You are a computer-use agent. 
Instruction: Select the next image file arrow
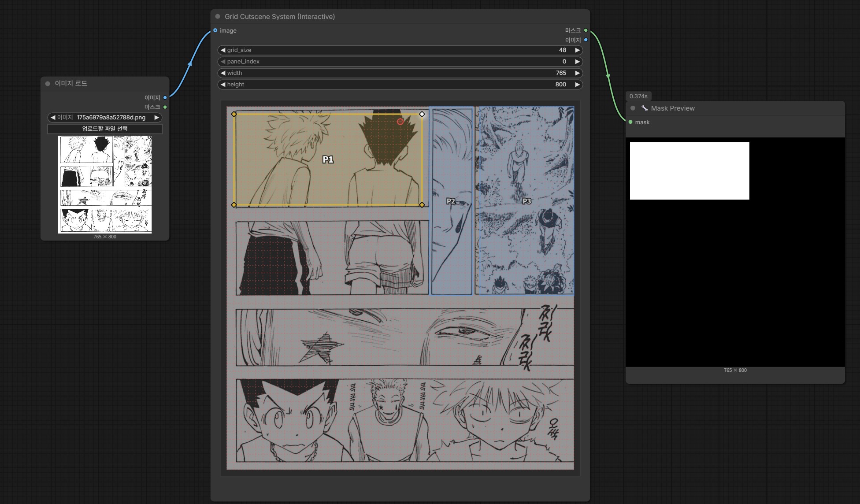[156, 118]
